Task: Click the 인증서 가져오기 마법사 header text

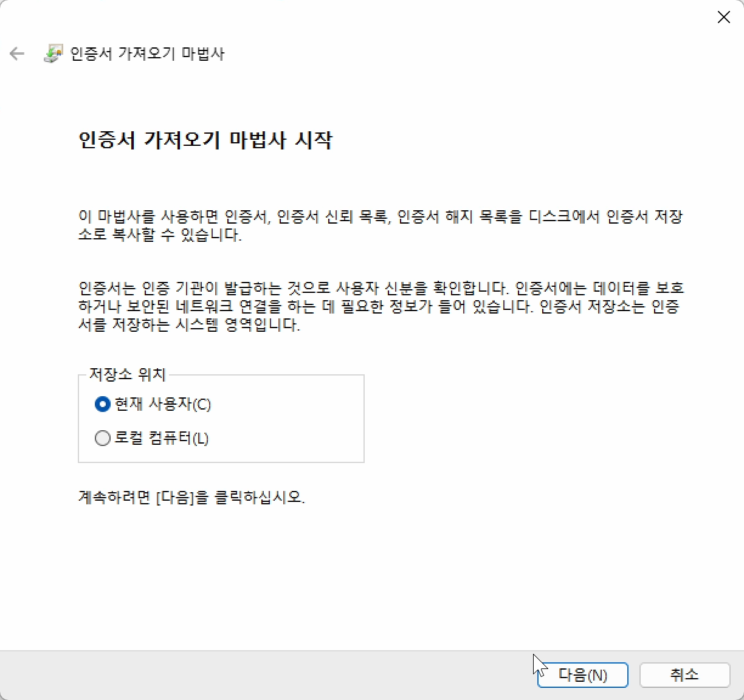Action: (148, 53)
